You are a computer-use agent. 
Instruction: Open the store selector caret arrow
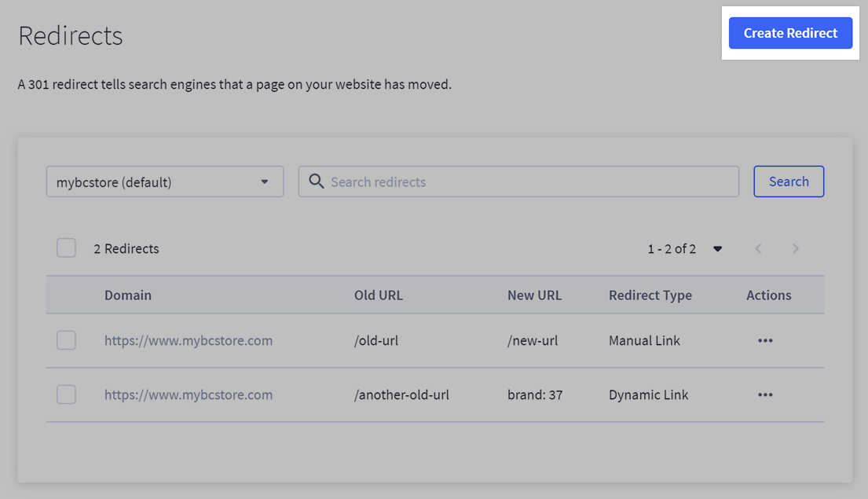point(264,181)
